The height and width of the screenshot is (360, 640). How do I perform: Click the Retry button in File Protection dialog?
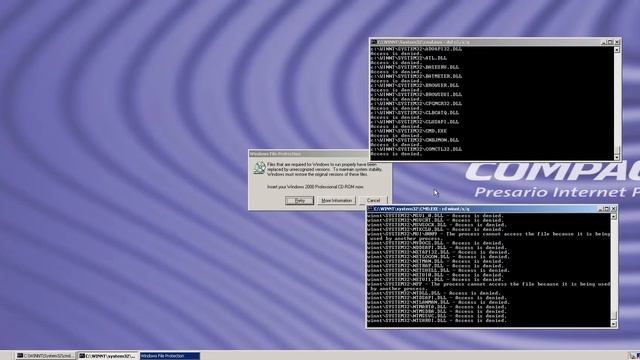[x=299, y=200]
